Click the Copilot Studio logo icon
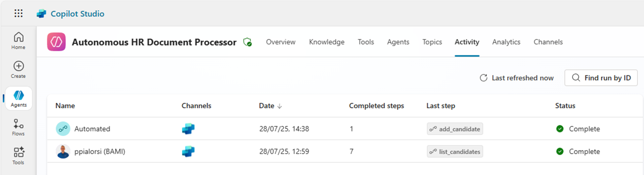 coord(41,14)
